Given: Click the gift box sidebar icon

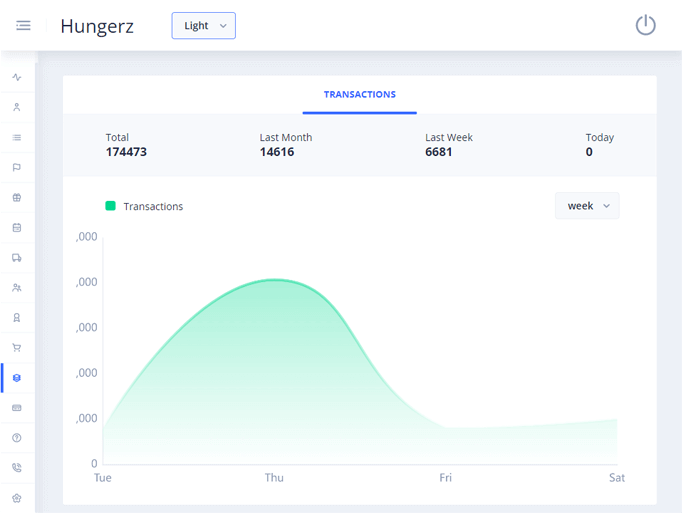Looking at the screenshot, I should [x=17, y=197].
